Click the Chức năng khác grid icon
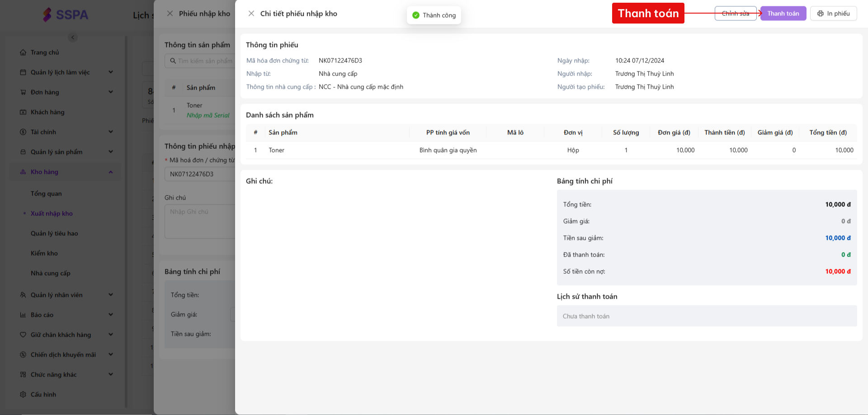Viewport: 868px width, 415px height. [23, 375]
